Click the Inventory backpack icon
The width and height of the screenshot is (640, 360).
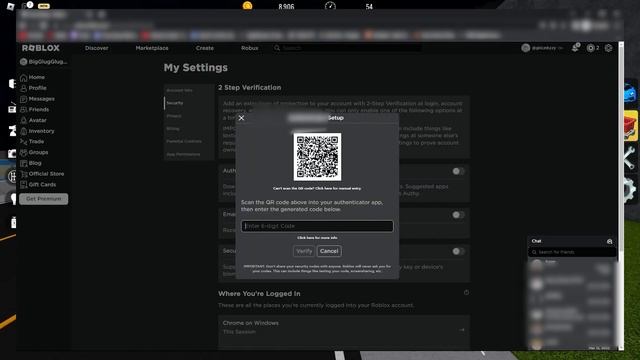pyautogui.click(x=24, y=131)
